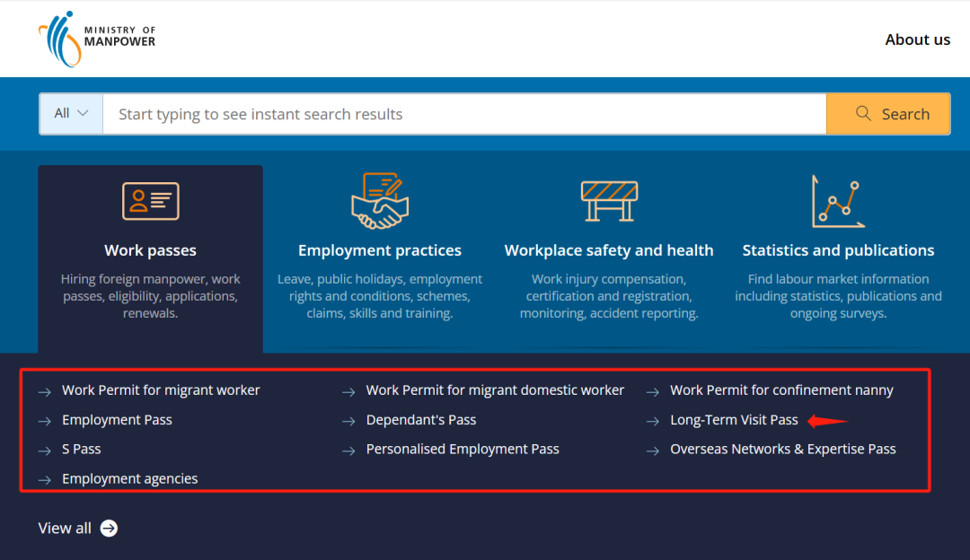Click arrow beside Overseas Networks & Expertise Pass
Viewport: 970px width, 560px height.
coord(653,451)
